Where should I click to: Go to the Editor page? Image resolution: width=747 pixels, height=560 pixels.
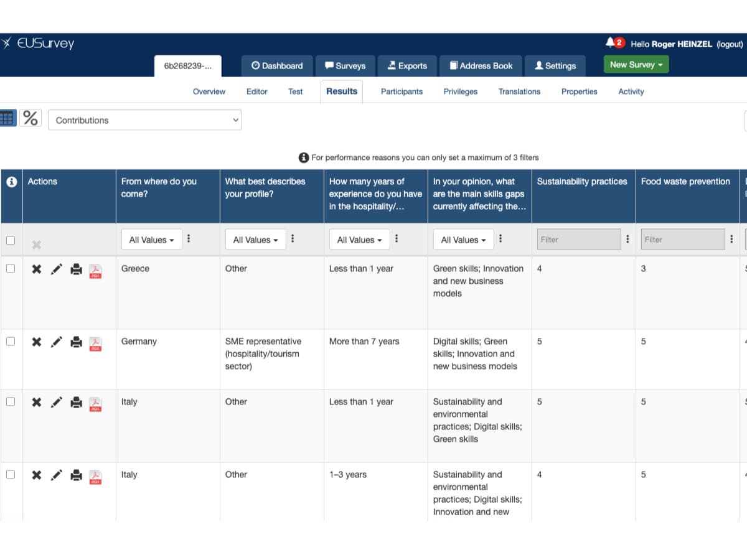[x=257, y=91]
